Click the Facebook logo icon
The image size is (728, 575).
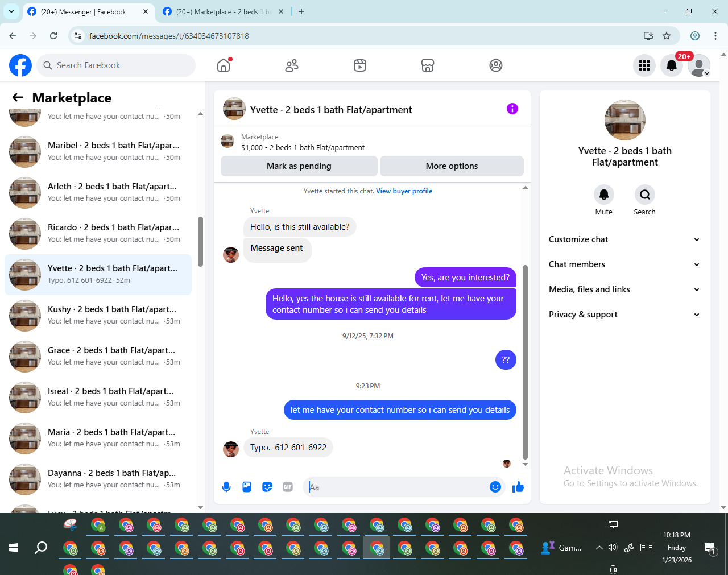point(20,65)
